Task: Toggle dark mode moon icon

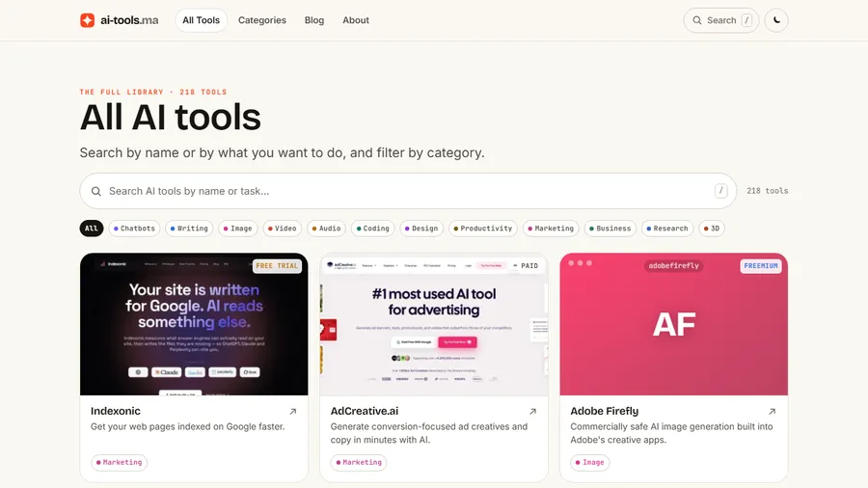Action: [x=776, y=20]
